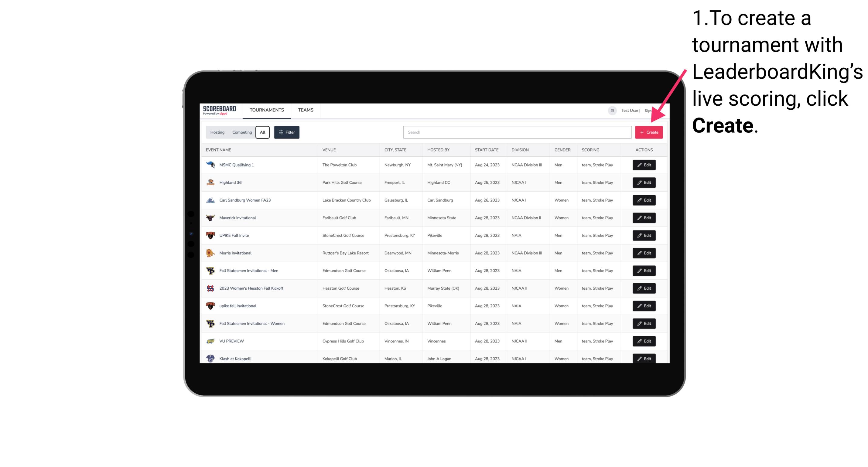The height and width of the screenshot is (467, 868).
Task: Click the Edit icon for VU PREVIEW
Action: click(x=644, y=341)
